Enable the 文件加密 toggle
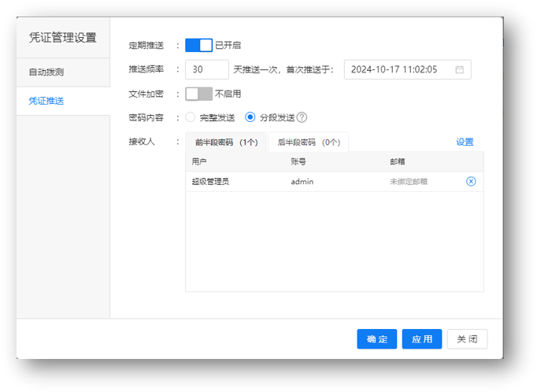 pos(198,94)
